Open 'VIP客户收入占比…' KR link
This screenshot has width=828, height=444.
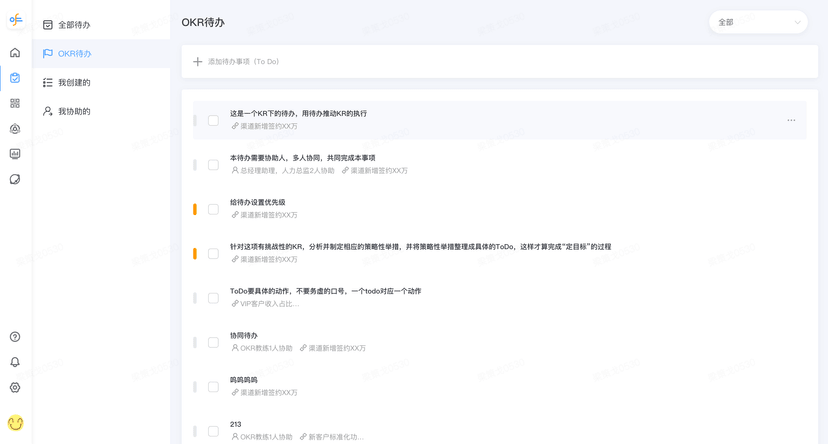tap(270, 304)
